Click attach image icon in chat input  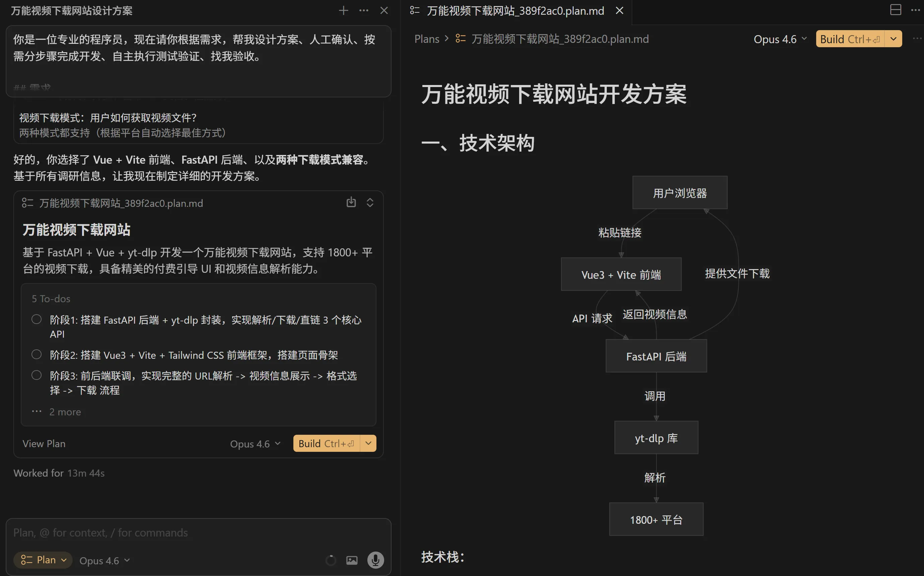pos(351,560)
